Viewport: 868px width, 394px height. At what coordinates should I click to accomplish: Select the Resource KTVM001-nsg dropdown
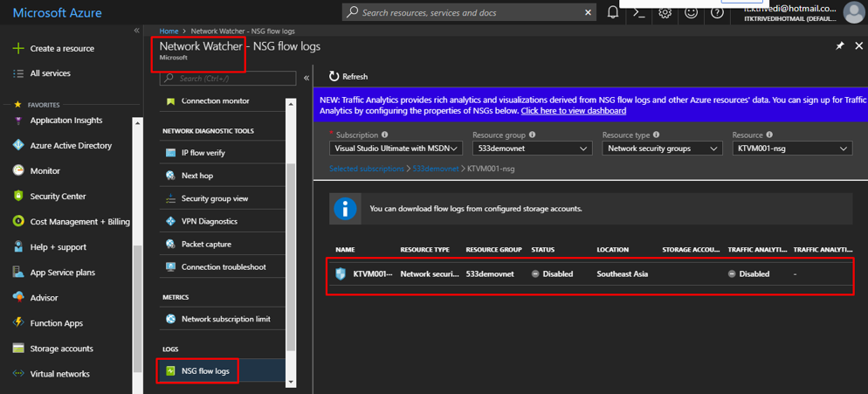(791, 149)
